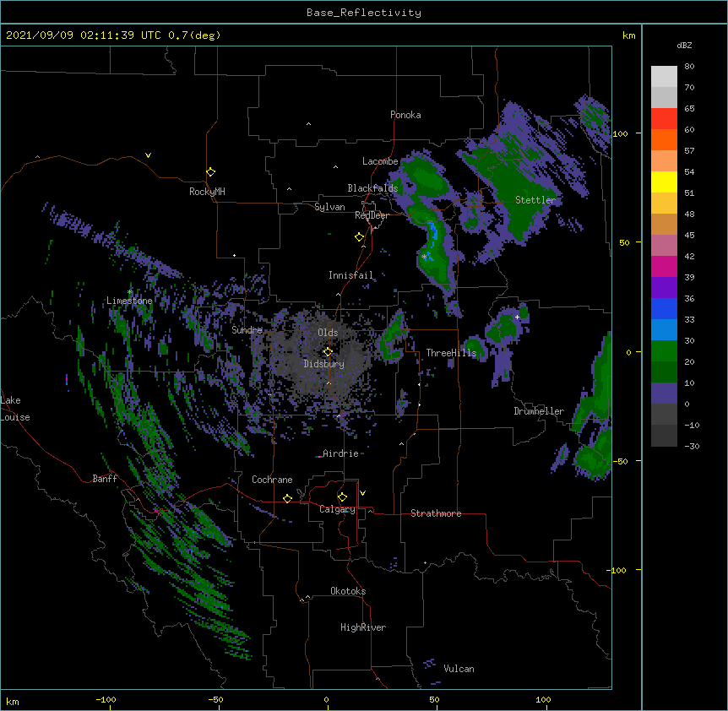Image resolution: width=728 pixels, height=711 pixels.
Task: Click the Blackfalds label
Action: point(372,188)
